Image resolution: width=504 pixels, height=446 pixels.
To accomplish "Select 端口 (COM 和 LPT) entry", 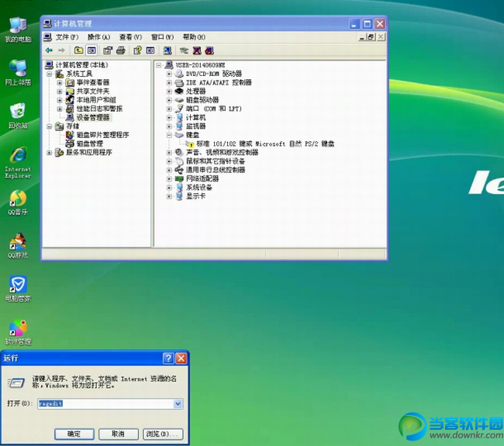I will (214, 109).
